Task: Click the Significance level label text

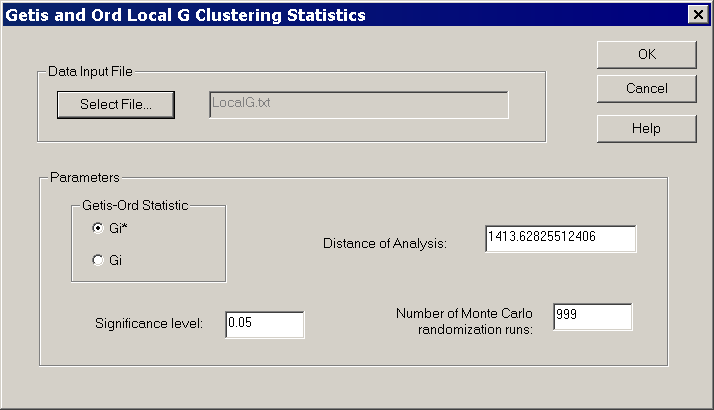Action: (x=149, y=323)
